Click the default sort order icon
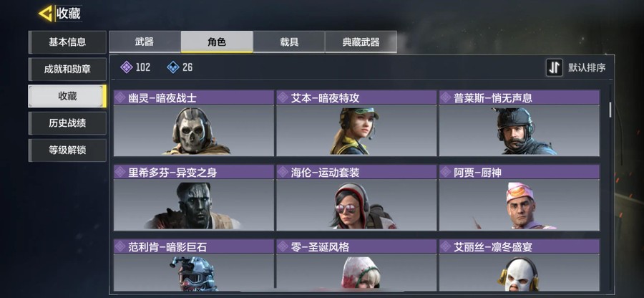 pos(555,68)
